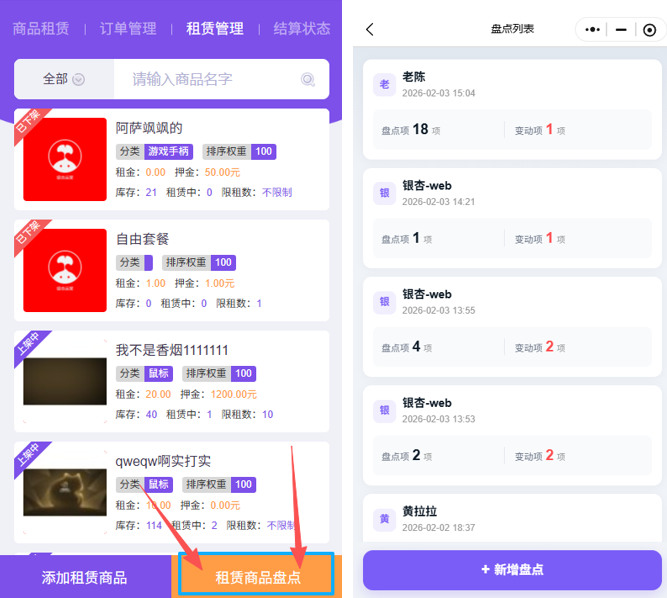Screen dimensions: 667x598
Task: Tap the circle close icon in capsule
Action: point(649,30)
